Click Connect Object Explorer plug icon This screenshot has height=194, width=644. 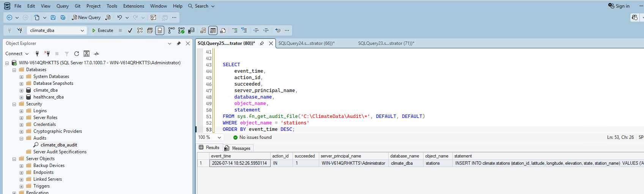point(37,54)
